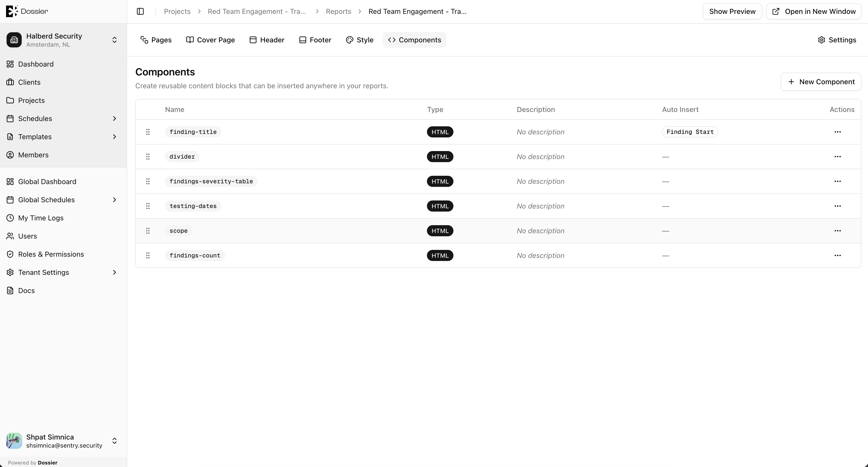Expand the Tenant Settings section
Viewport: 868px width, 467px height.
(x=115, y=272)
